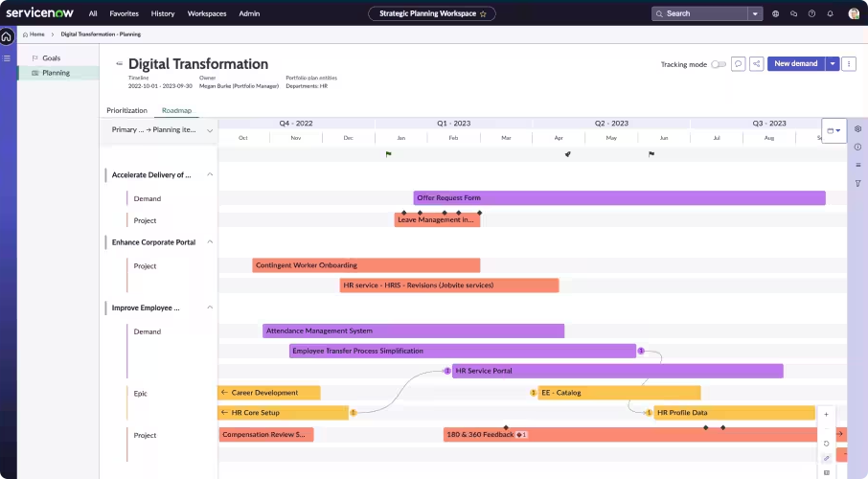Toggle Tracking mode switch
868x479 pixels.
(x=719, y=64)
